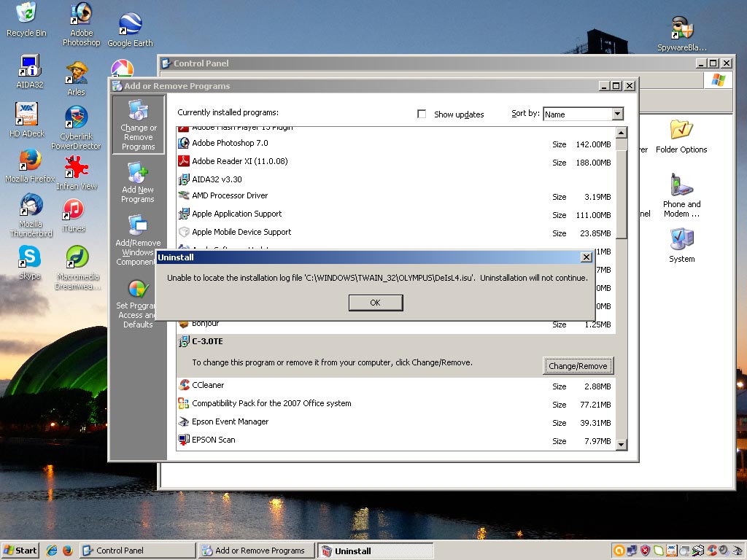Select the CCleaner program entry
747x560 pixels.
pyautogui.click(x=208, y=385)
